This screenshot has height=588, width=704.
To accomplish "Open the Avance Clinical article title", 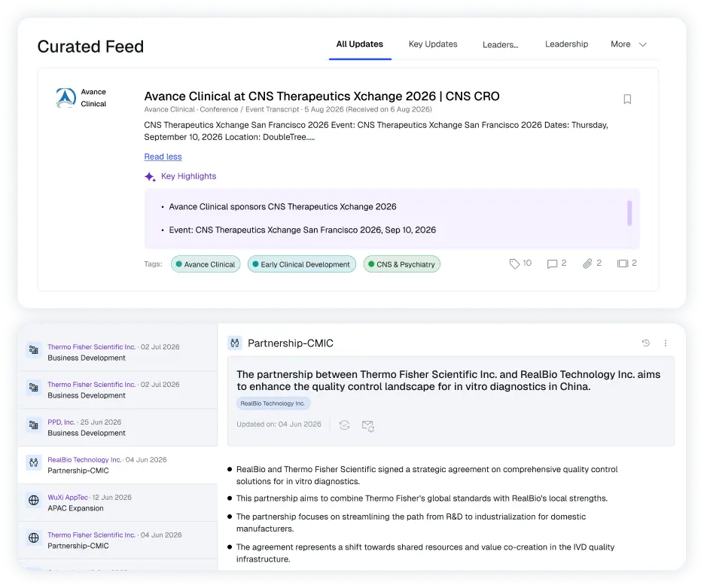I will click(x=322, y=96).
